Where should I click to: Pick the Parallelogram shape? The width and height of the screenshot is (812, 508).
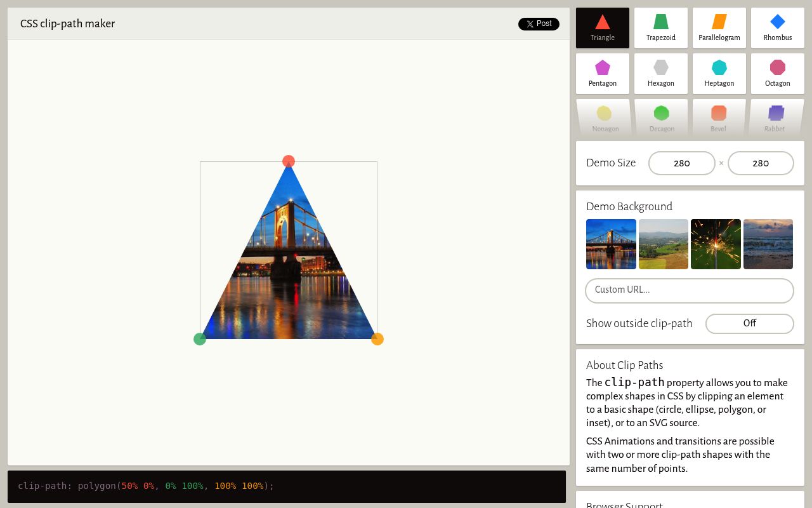[719, 28]
